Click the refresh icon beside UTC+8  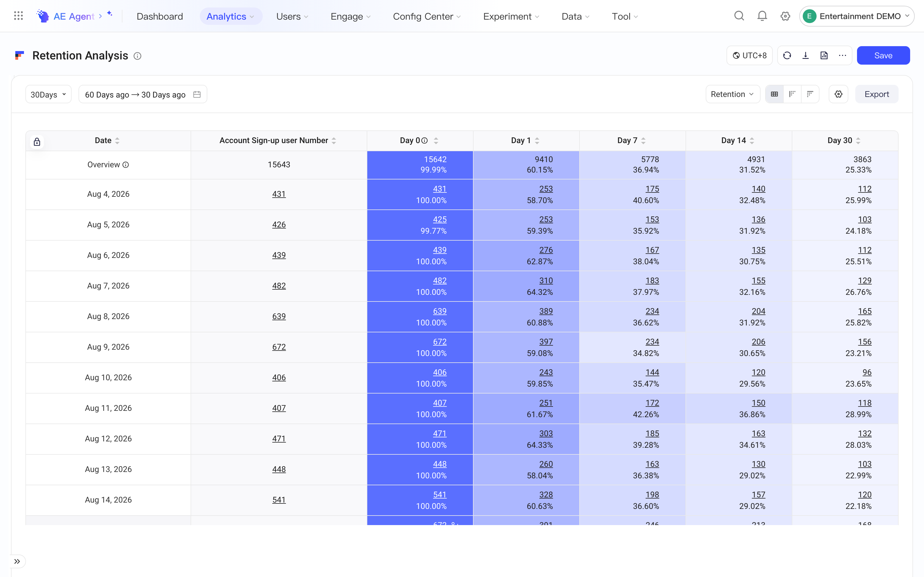(787, 56)
